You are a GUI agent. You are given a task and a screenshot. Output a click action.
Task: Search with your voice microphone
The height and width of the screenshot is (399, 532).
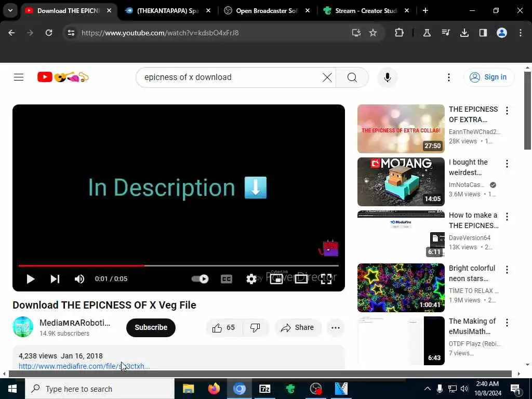(x=388, y=77)
